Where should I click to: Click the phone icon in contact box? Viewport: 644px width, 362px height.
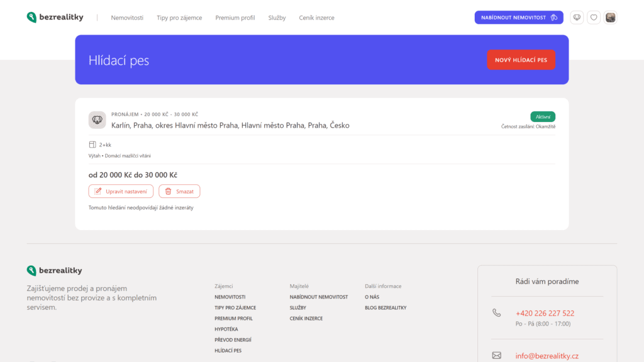[497, 313]
